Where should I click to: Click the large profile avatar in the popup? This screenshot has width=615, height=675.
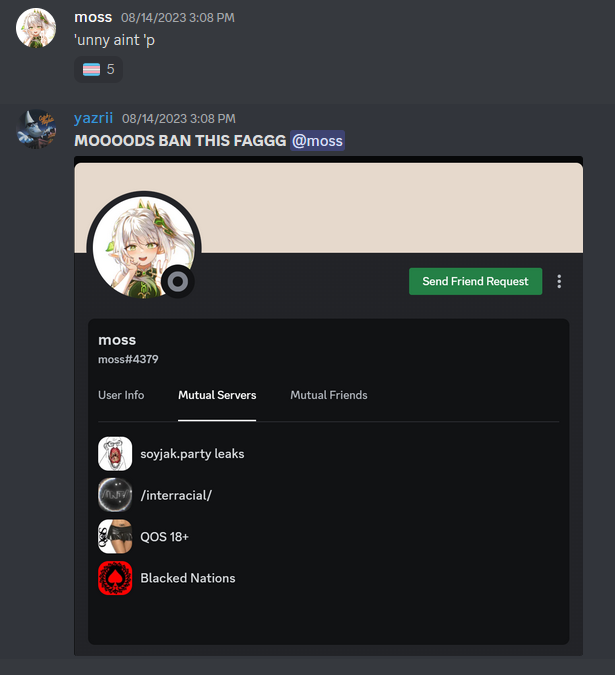coord(144,248)
